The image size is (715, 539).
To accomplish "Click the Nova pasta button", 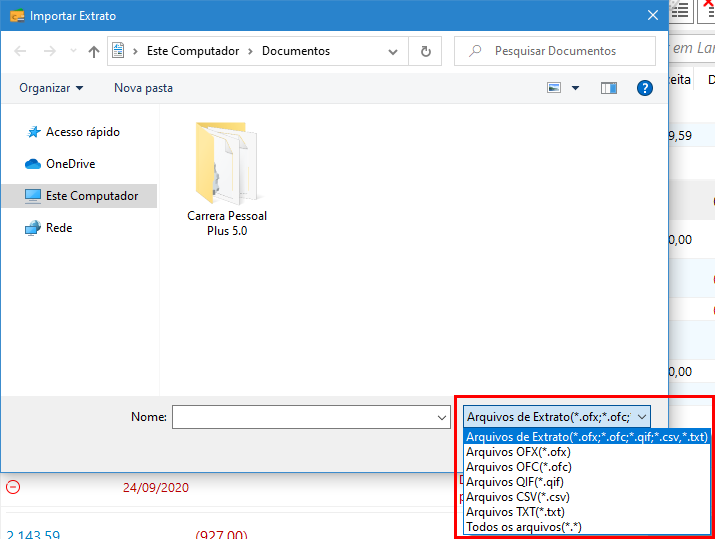I will tap(143, 88).
